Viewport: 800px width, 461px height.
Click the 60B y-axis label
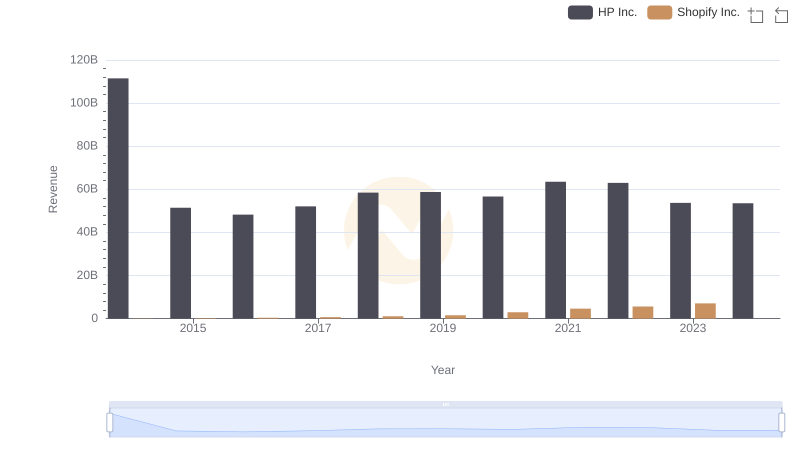(87, 189)
